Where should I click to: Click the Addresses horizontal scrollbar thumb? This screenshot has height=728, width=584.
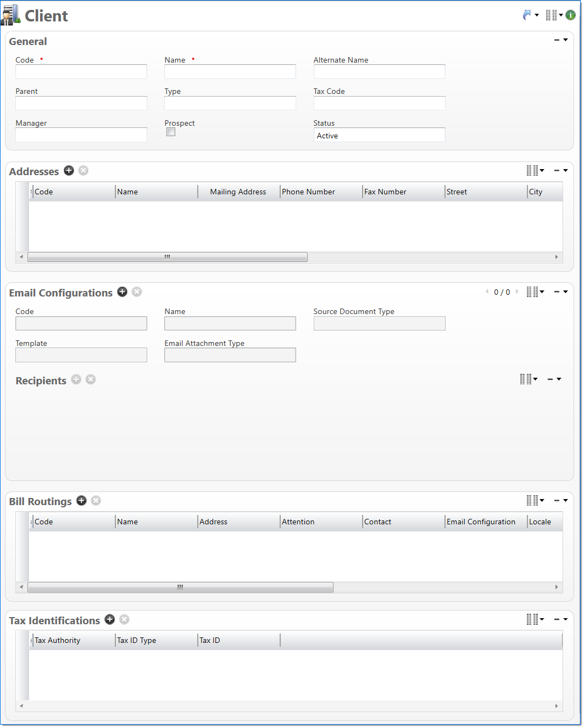click(168, 257)
